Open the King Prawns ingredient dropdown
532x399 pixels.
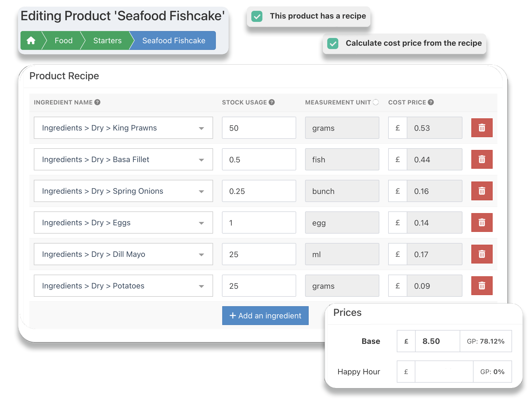pyautogui.click(x=201, y=128)
